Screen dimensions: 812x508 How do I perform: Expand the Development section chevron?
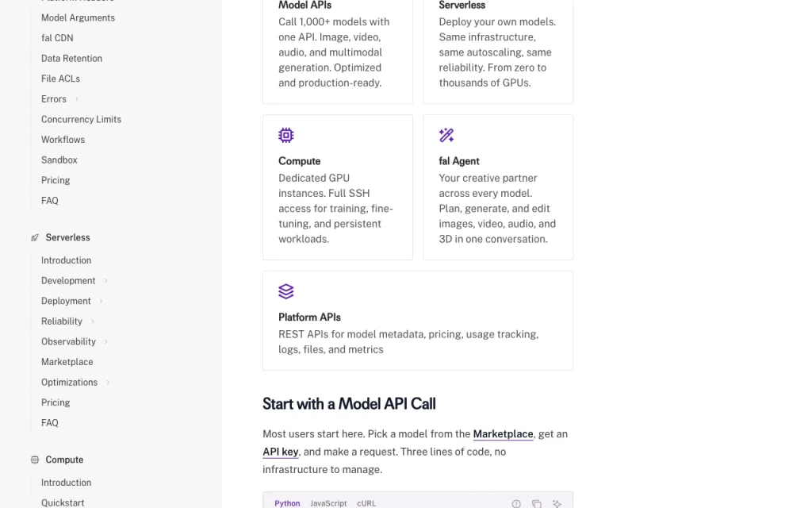pos(105,281)
